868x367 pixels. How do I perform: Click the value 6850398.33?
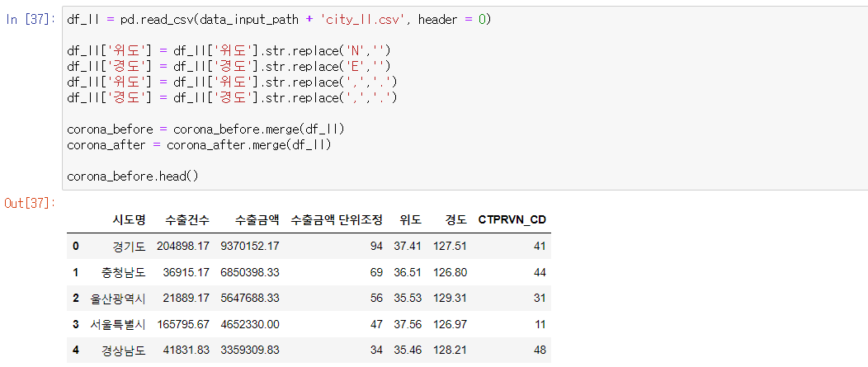[x=250, y=272]
